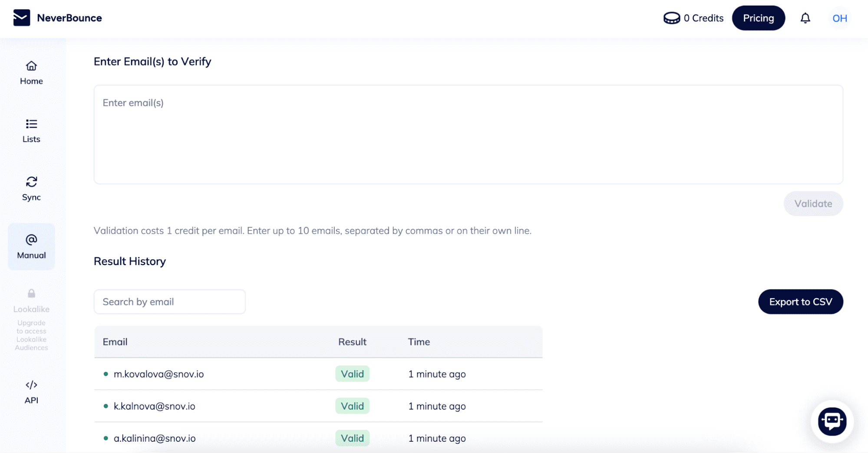Open the chat support widget
The height and width of the screenshot is (453, 868).
[832, 421]
